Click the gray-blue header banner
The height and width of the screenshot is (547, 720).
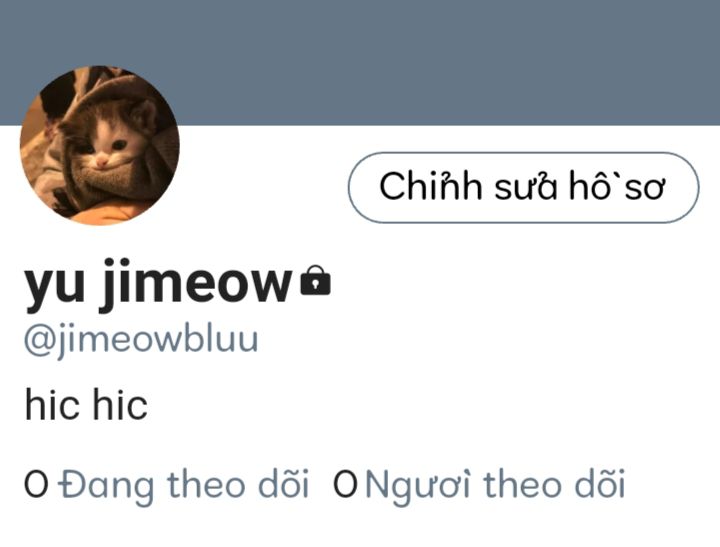tap(360, 62)
